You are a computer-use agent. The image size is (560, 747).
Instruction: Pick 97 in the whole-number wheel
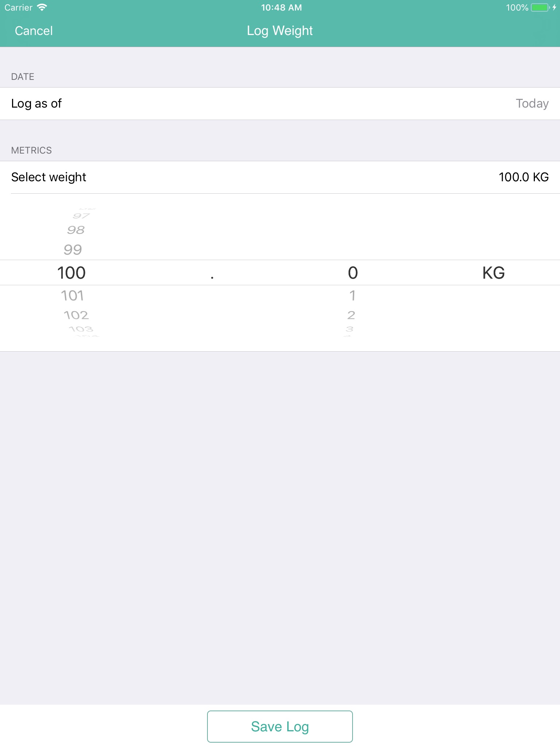coord(81,216)
